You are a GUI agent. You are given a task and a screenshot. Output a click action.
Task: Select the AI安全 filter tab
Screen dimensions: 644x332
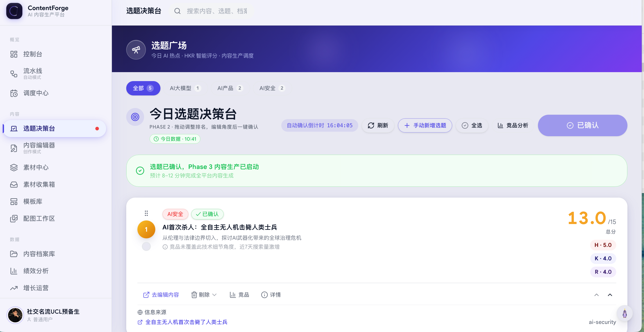click(x=272, y=88)
